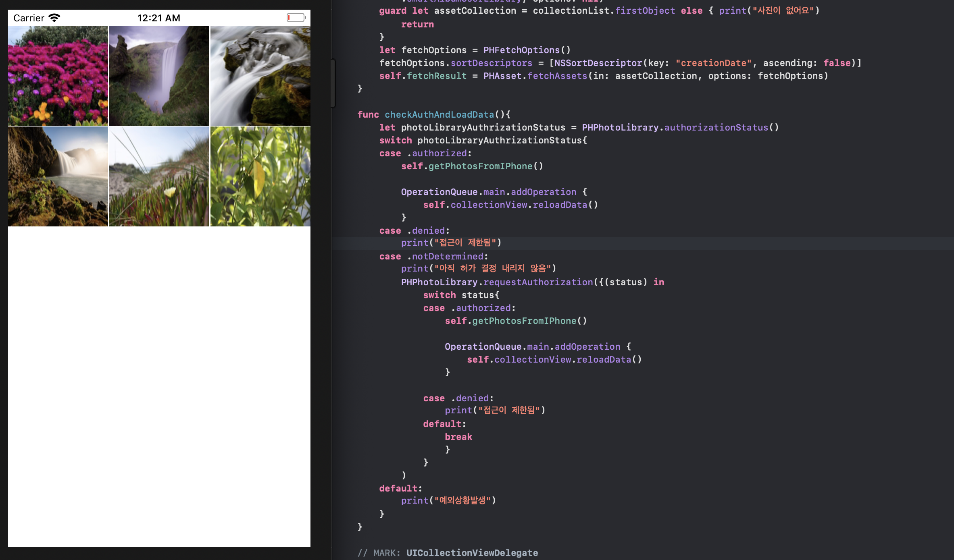Click the checkAuthAndLoadData function name
This screenshot has height=560, width=954.
pos(439,114)
